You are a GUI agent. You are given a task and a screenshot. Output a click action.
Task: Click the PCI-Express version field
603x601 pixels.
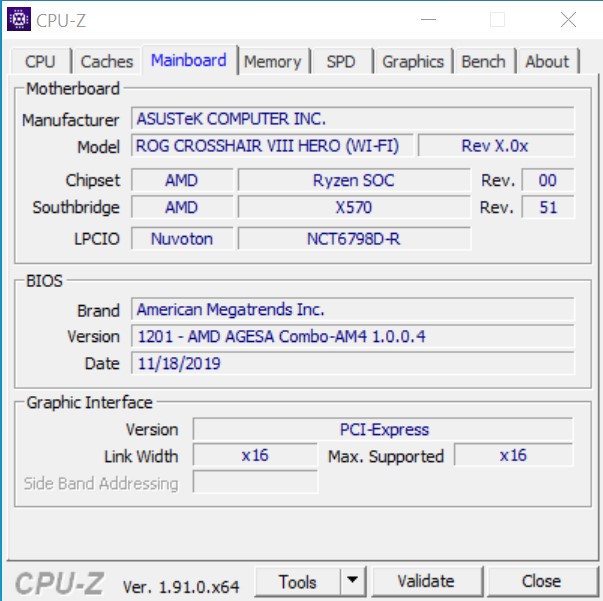383,429
